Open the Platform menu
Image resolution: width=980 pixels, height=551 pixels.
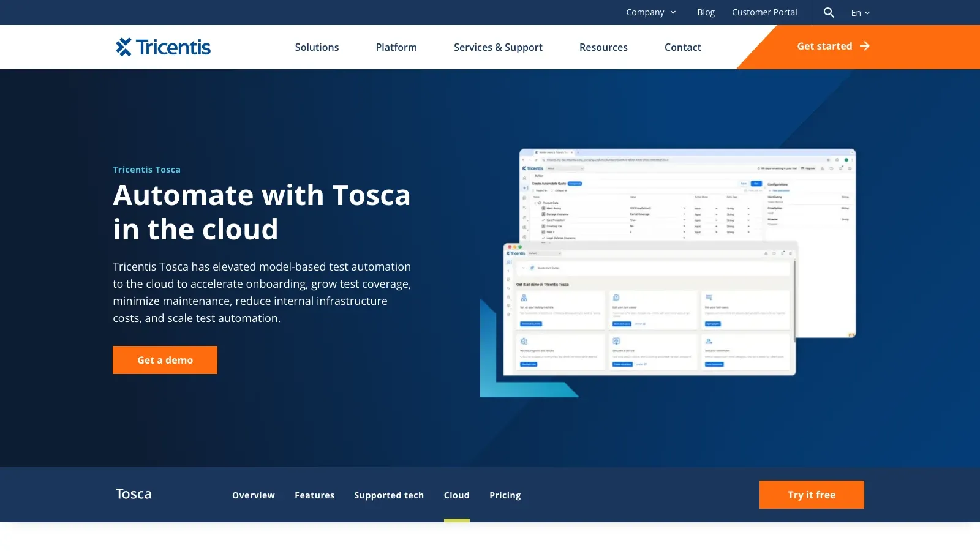coord(396,47)
